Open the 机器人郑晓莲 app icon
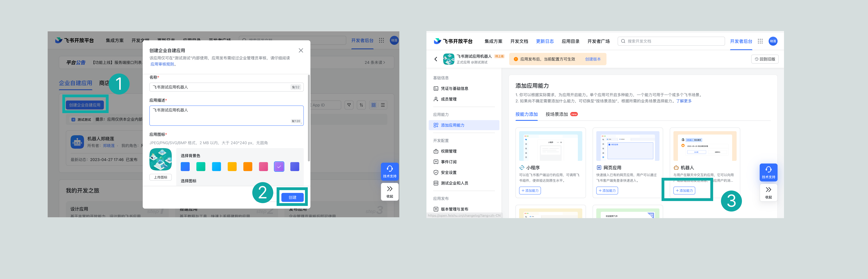868x279 pixels. click(x=77, y=142)
